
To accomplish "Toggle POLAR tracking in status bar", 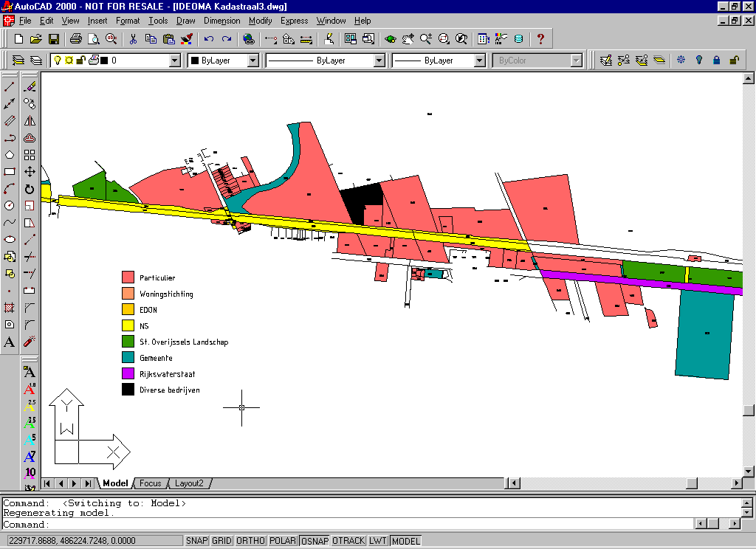I will pos(283,541).
